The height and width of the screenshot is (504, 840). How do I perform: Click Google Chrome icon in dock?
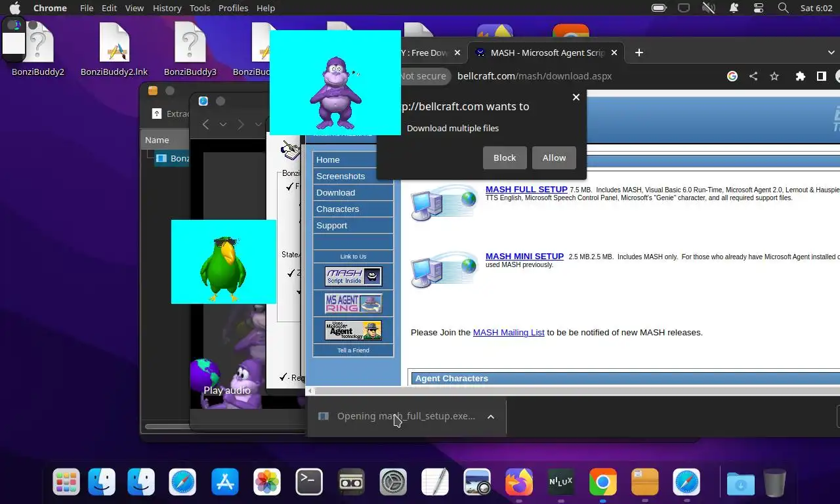[x=603, y=483]
